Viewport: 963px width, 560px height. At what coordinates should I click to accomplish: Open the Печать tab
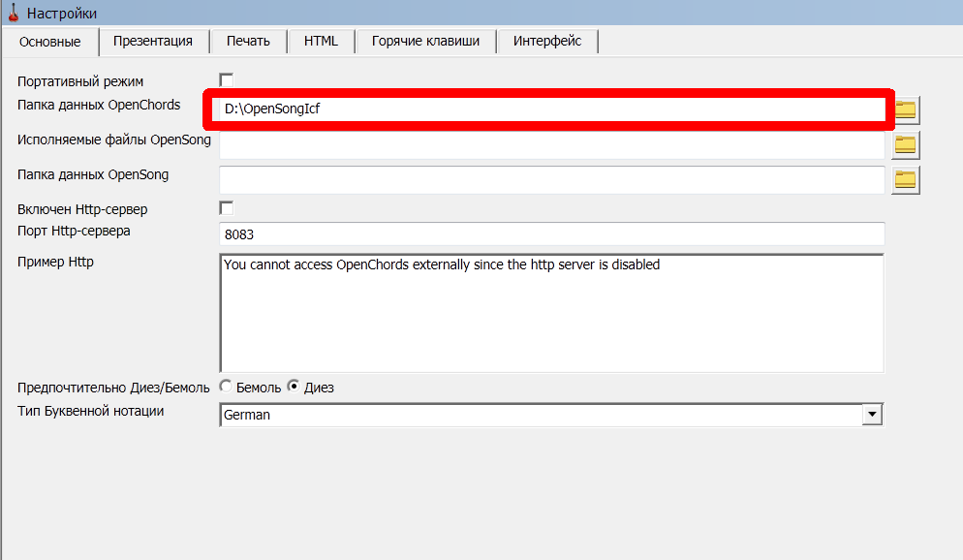point(247,41)
